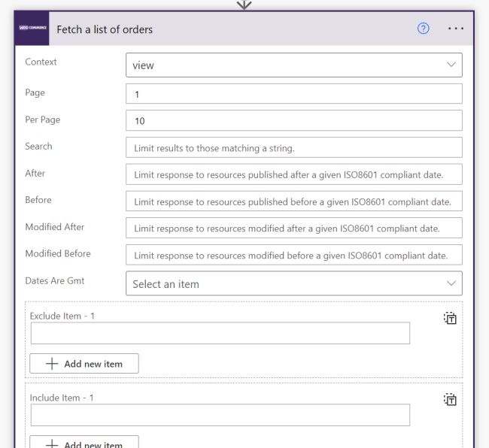Switch Include Item to input entire array
Viewport: 489px width, 448px height.
click(x=450, y=400)
